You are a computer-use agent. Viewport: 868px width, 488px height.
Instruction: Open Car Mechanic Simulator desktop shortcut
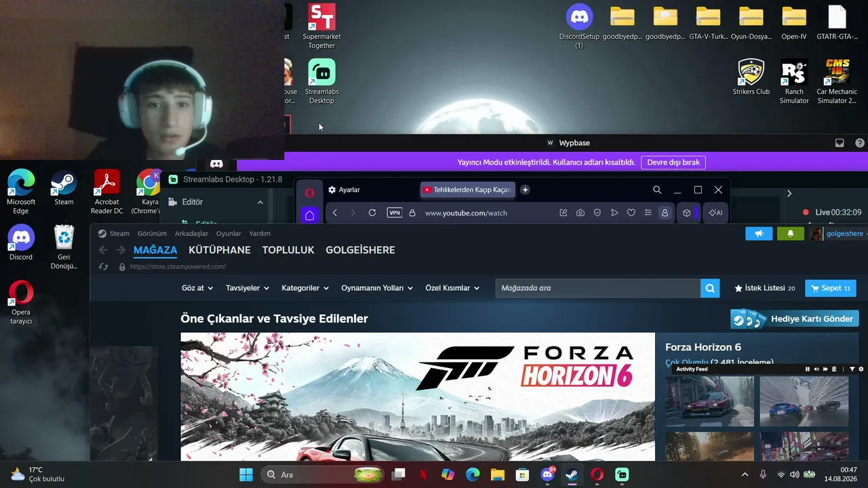point(837,81)
